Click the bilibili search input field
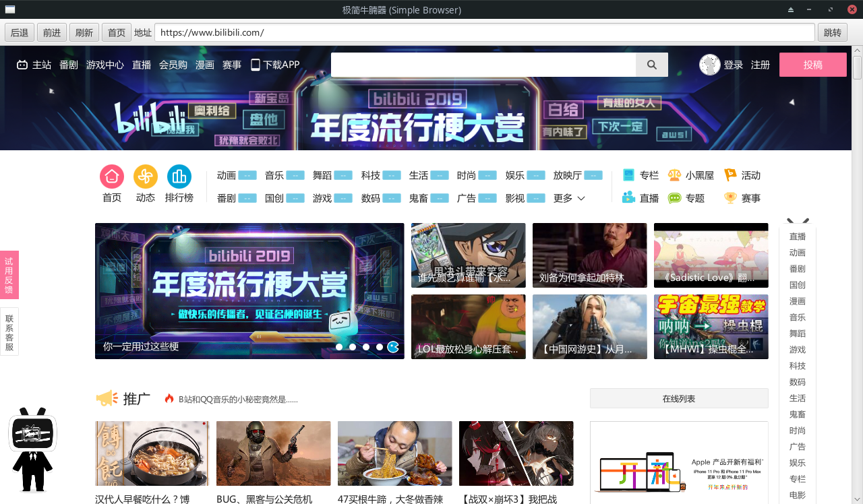Image resolution: width=863 pixels, height=504 pixels. click(x=483, y=65)
